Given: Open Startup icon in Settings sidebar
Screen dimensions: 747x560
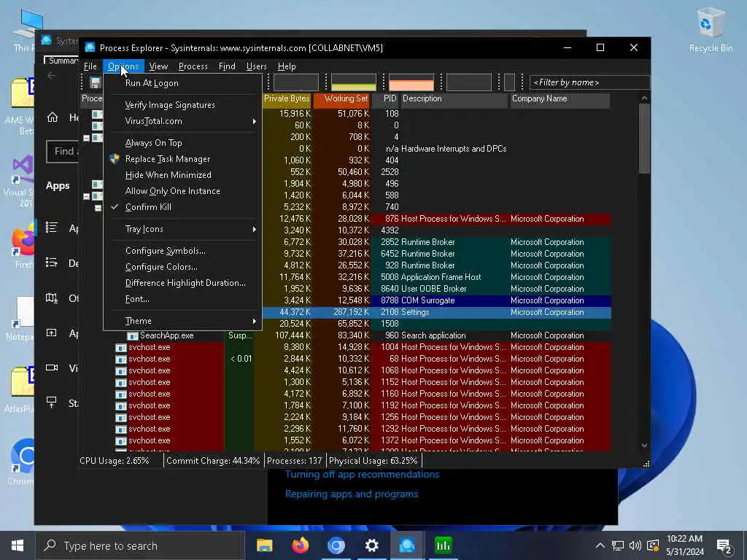Looking at the screenshot, I should (52, 402).
